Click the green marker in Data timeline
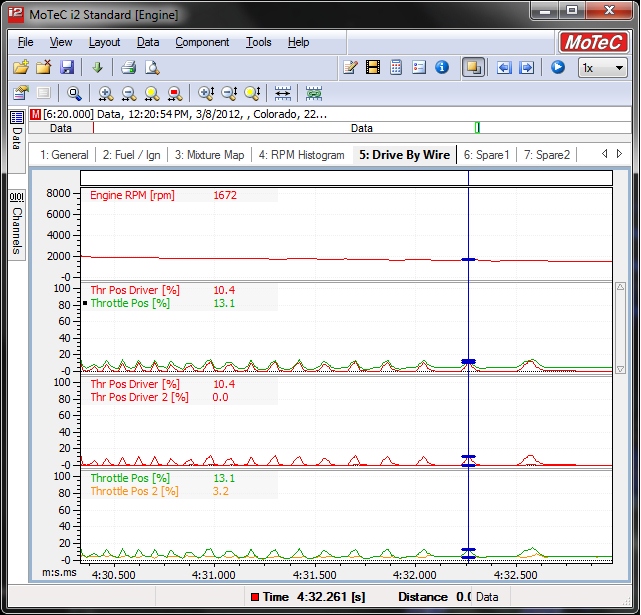Screen dimensions: 641x615 (477, 128)
